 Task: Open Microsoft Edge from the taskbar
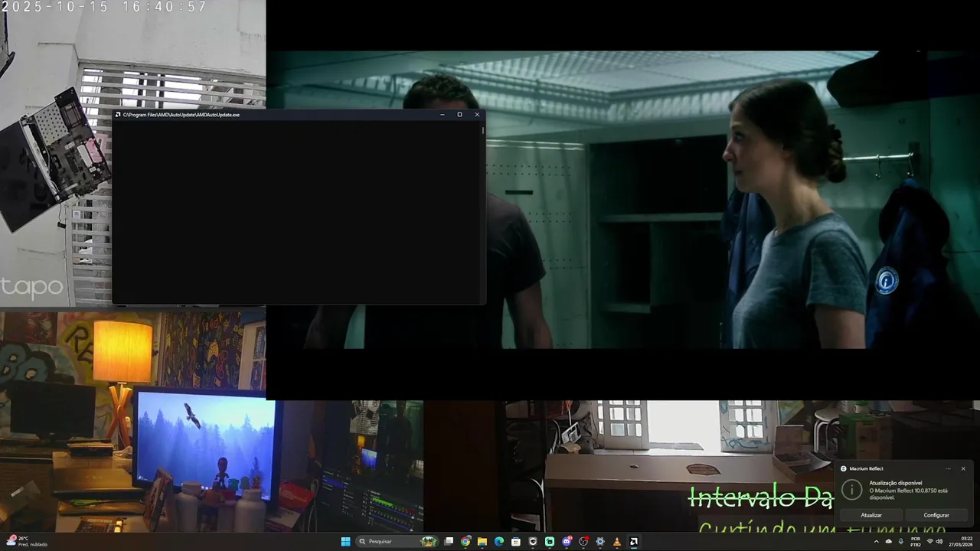[499, 542]
